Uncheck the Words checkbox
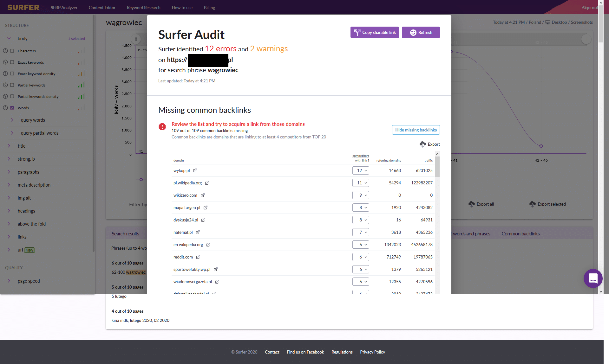Screen dimensions: 609x364 [12, 108]
